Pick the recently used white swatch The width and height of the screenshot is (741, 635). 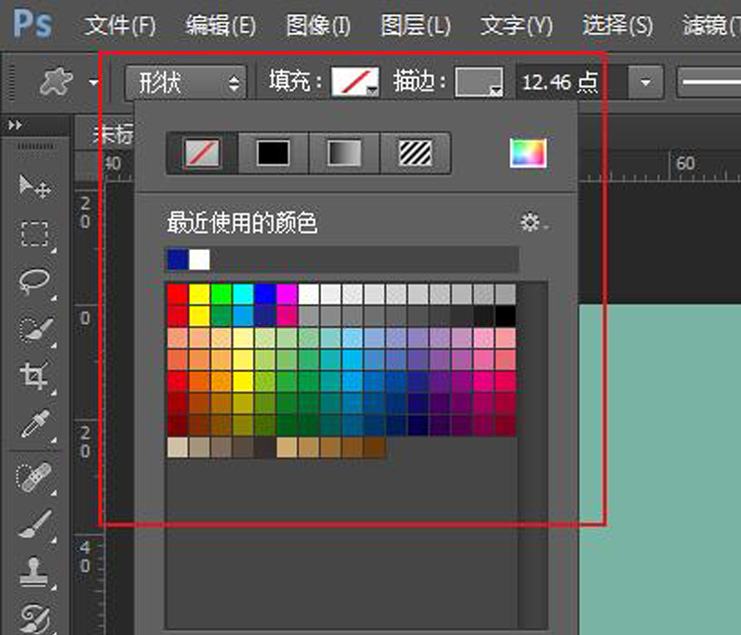pyautogui.click(x=199, y=259)
